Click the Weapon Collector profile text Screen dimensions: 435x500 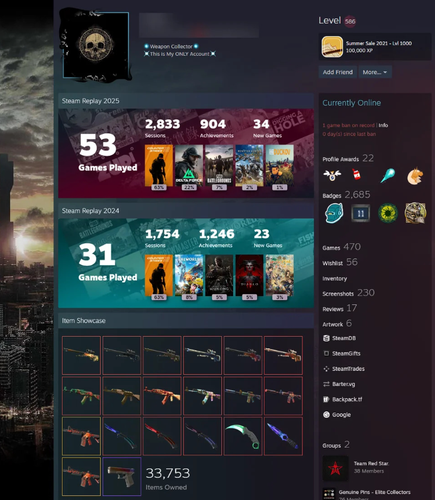(x=171, y=46)
